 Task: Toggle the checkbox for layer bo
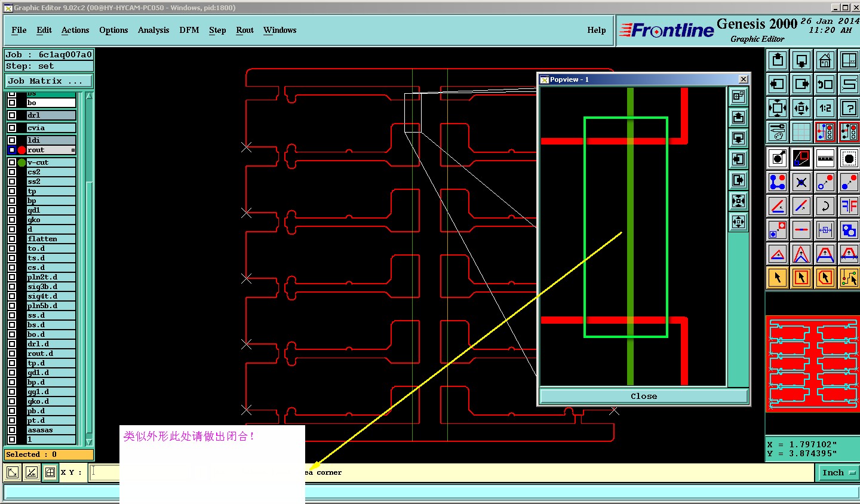[x=12, y=103]
